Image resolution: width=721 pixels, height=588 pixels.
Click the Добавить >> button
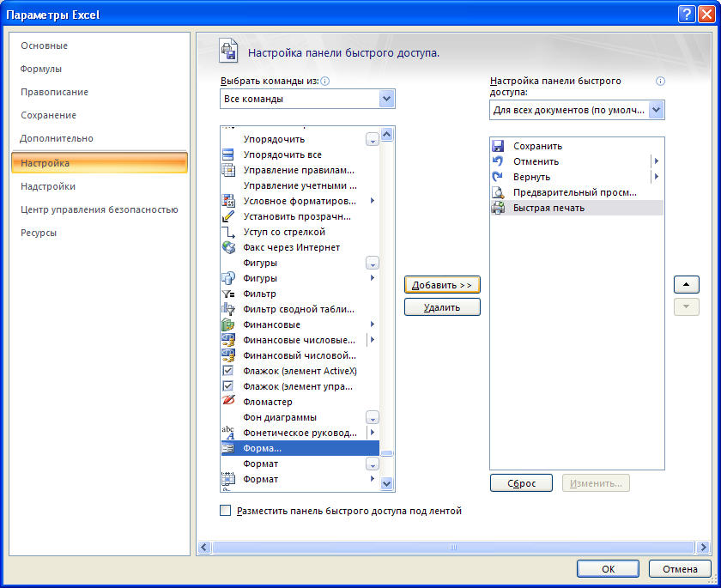[x=442, y=285]
